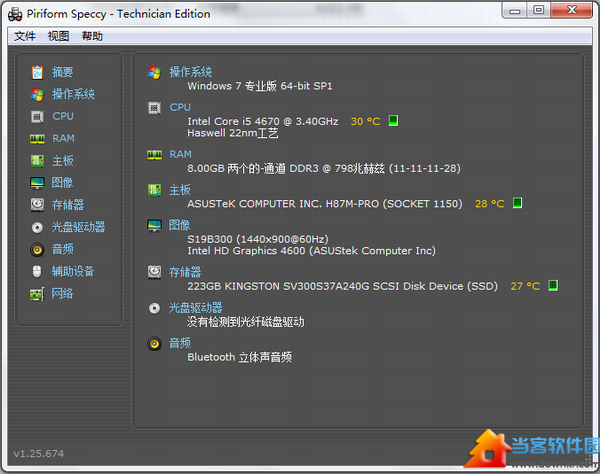This screenshot has height=474, width=600.
Task: Click the CPU chip icon in summary panel
Action: [x=154, y=108]
